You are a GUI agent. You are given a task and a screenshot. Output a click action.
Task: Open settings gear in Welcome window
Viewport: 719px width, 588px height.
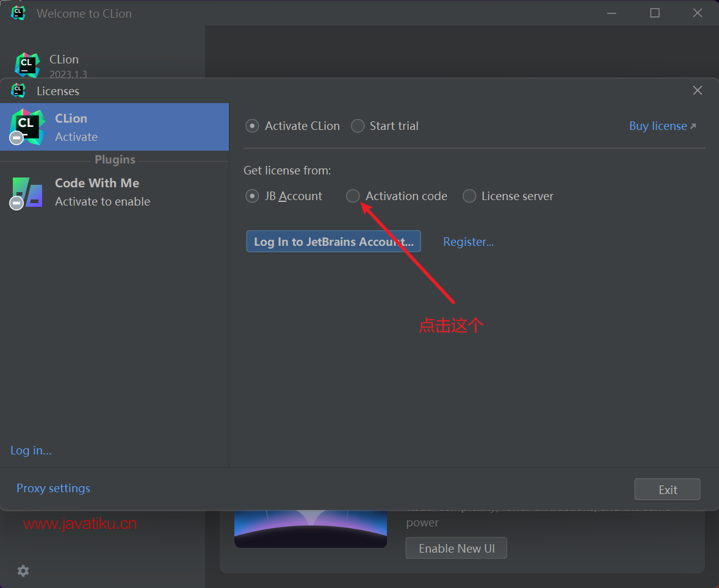pos(23,570)
